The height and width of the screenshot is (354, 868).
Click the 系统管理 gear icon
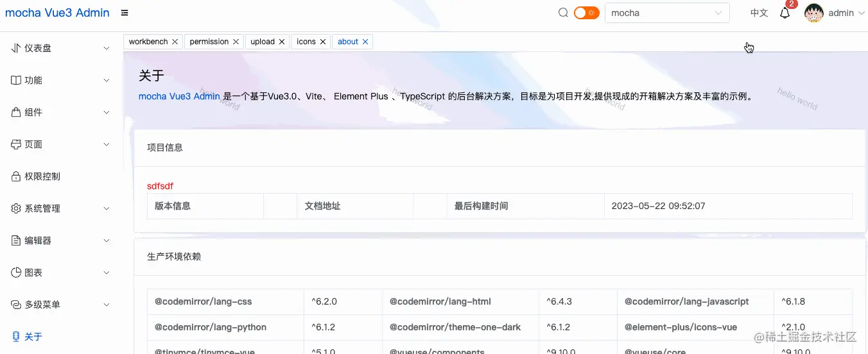point(17,208)
